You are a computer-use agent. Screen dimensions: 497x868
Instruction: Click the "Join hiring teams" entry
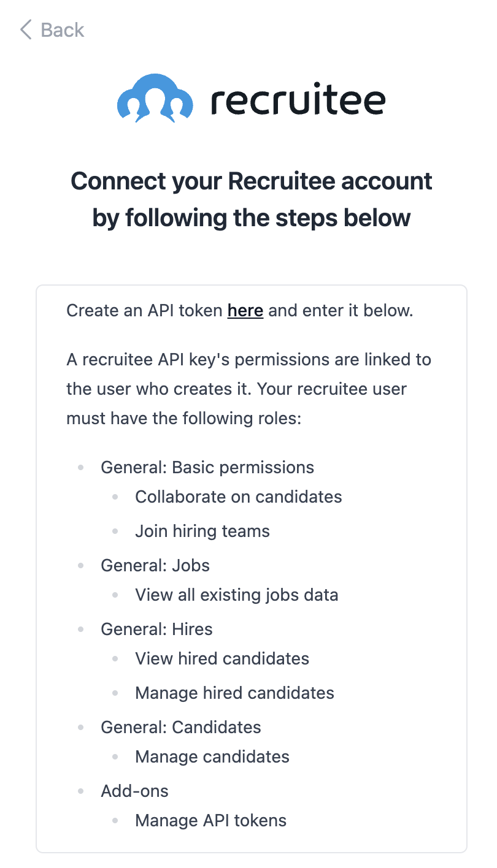click(x=202, y=531)
